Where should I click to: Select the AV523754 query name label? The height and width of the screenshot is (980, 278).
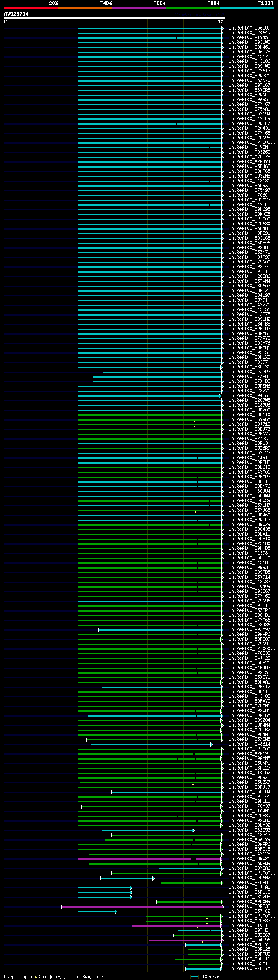pos(17,14)
